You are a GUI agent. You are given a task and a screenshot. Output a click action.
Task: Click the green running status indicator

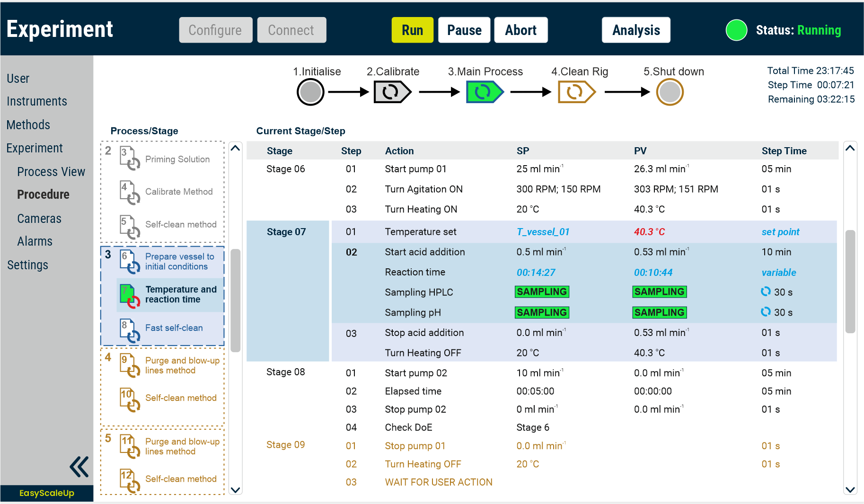(736, 30)
